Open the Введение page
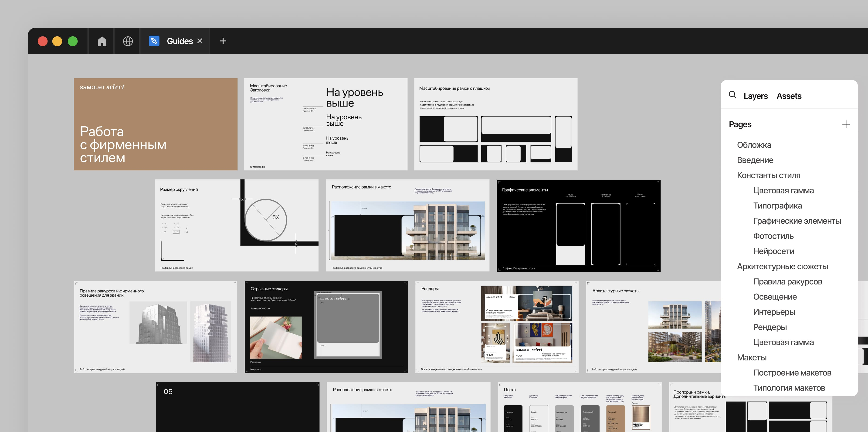868x432 pixels. tap(755, 160)
